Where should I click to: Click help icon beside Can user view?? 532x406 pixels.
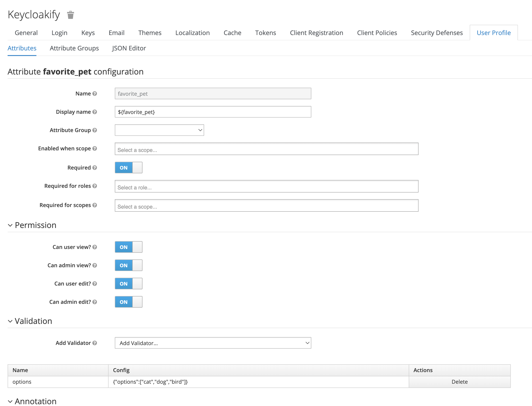point(95,247)
